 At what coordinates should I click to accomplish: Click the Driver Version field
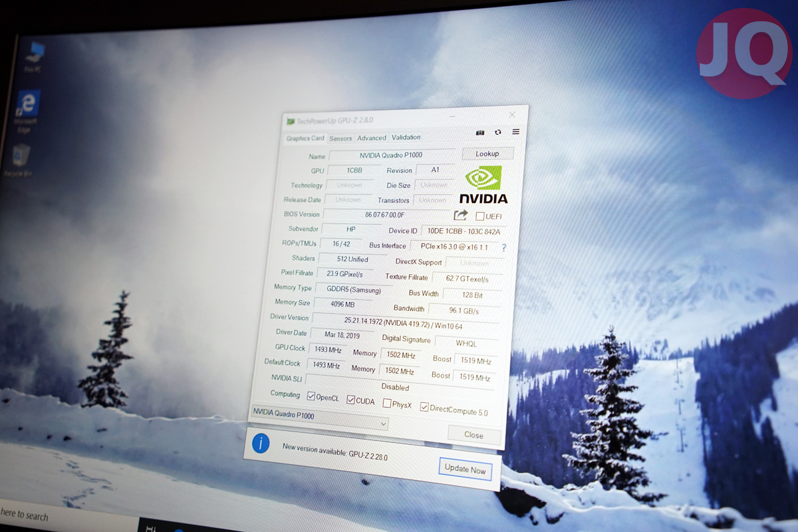tap(404, 323)
